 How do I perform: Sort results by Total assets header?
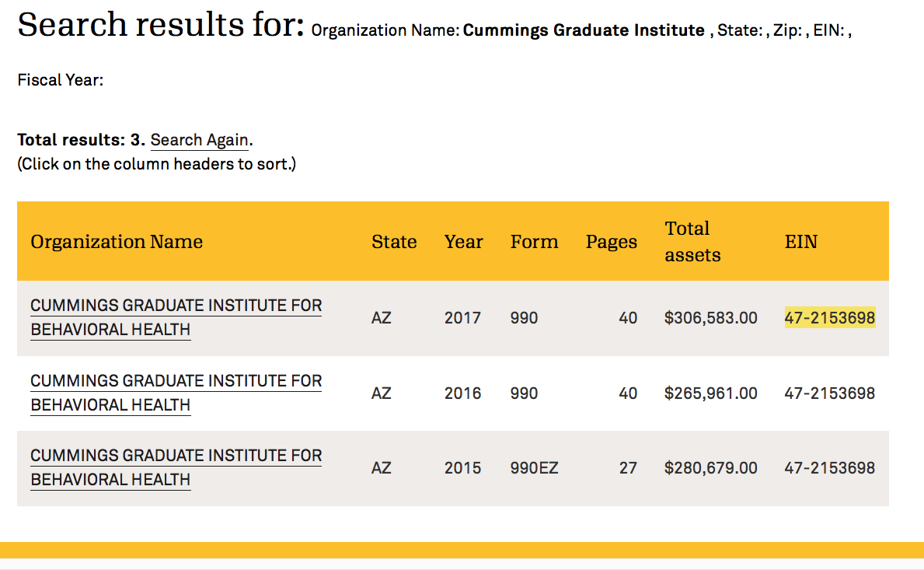coord(692,241)
